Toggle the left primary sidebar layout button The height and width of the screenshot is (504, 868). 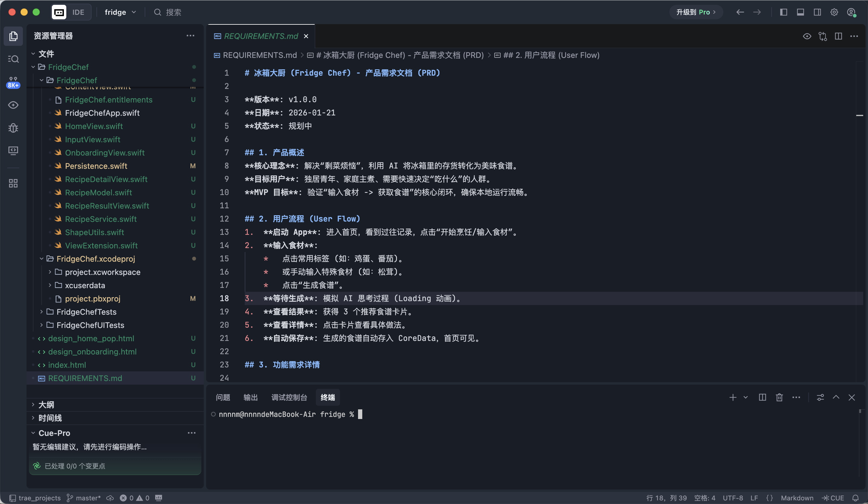pos(783,12)
